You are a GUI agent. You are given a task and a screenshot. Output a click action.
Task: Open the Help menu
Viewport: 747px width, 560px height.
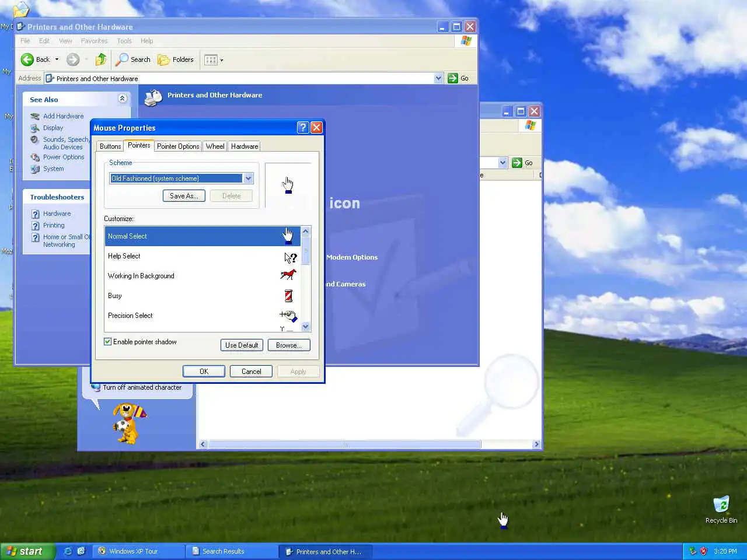(x=147, y=41)
